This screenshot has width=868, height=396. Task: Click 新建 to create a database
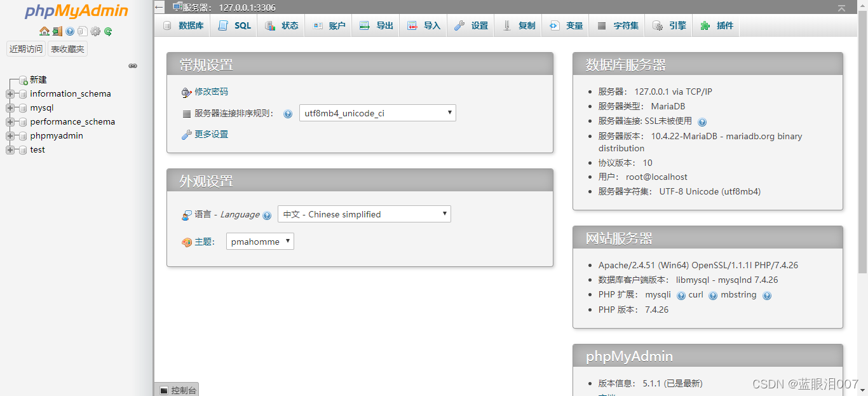coord(38,80)
